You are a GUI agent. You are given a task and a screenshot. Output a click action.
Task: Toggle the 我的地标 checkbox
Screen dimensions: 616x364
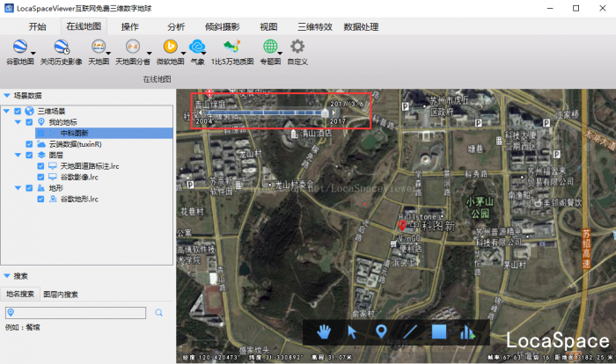click(29, 122)
